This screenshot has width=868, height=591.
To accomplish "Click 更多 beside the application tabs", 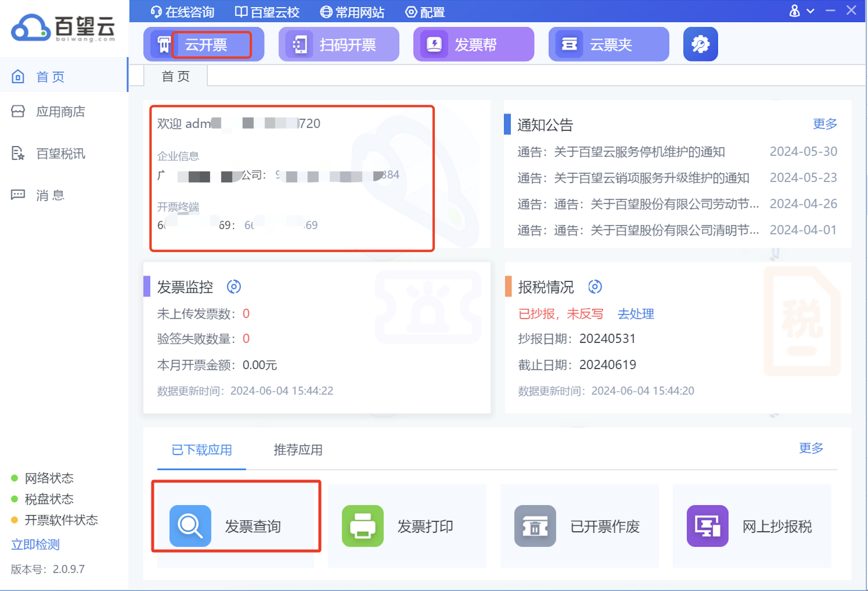I will point(811,448).
